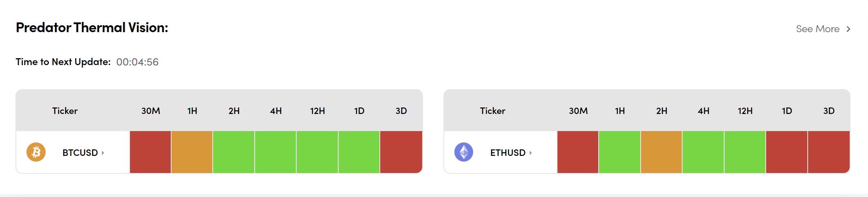Click the ETHUSD 1H green cell

(619, 152)
